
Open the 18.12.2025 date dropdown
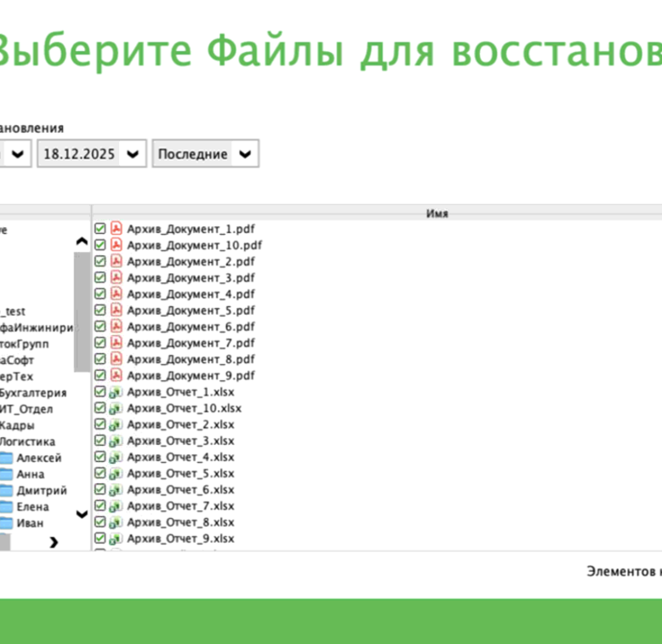[x=92, y=154]
